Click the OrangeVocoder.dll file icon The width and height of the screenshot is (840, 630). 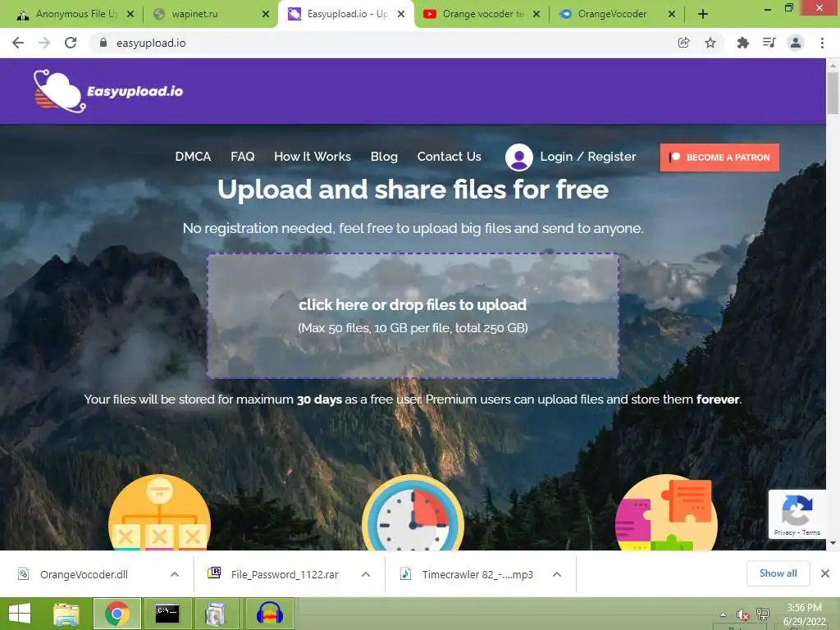(x=24, y=573)
